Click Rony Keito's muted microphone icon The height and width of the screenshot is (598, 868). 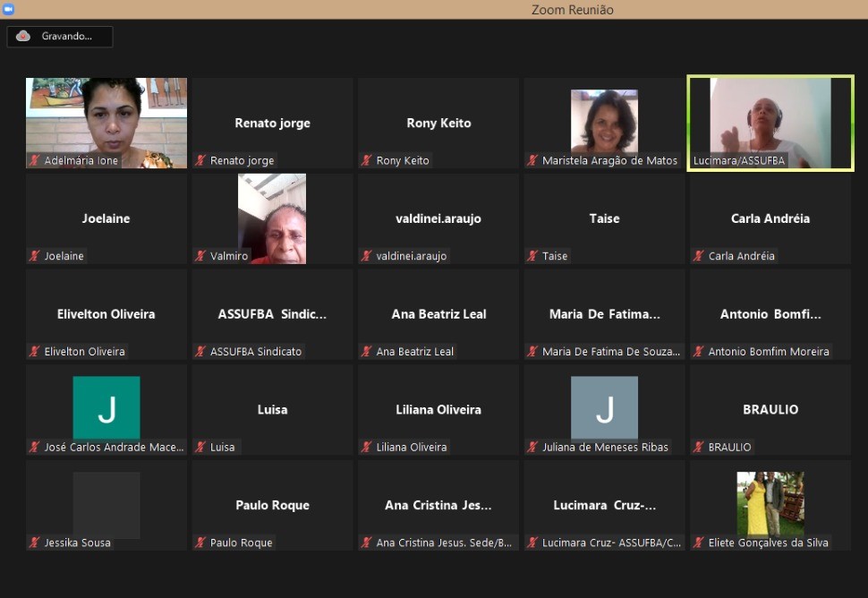[367, 161]
